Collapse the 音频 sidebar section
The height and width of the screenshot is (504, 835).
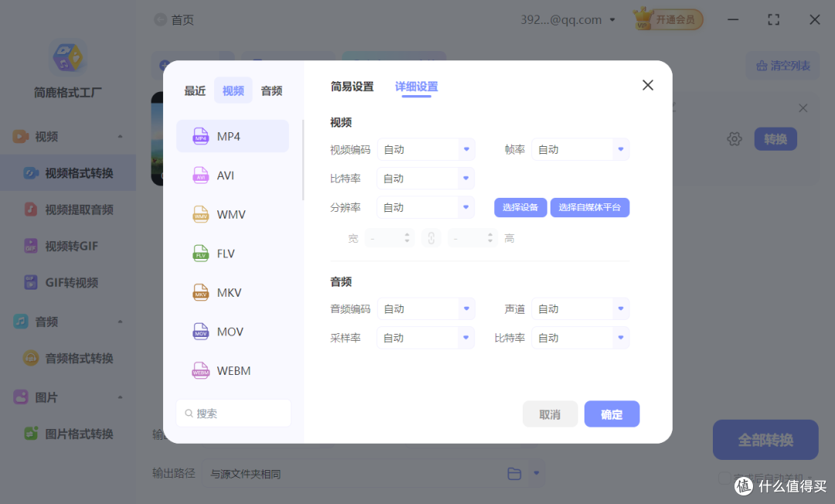pos(120,322)
